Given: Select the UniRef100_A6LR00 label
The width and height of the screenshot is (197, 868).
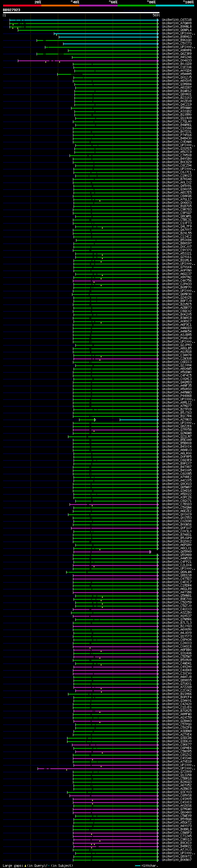Looking at the screenshot, I should [177, 454].
